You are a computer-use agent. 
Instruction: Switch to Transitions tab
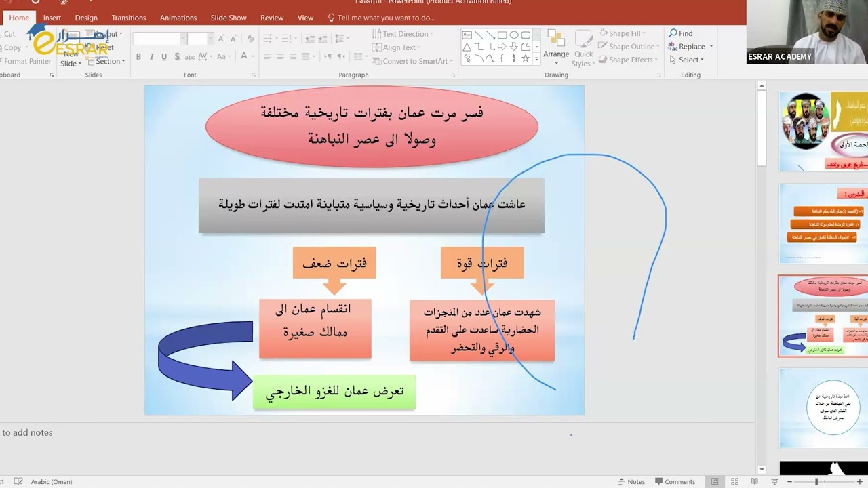(129, 18)
